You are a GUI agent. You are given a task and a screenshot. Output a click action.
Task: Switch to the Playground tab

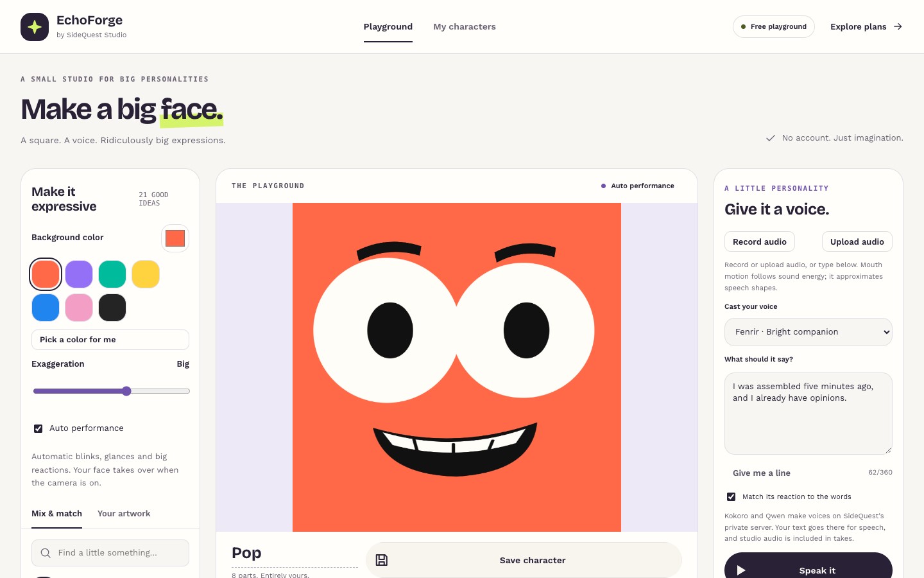pyautogui.click(x=388, y=26)
